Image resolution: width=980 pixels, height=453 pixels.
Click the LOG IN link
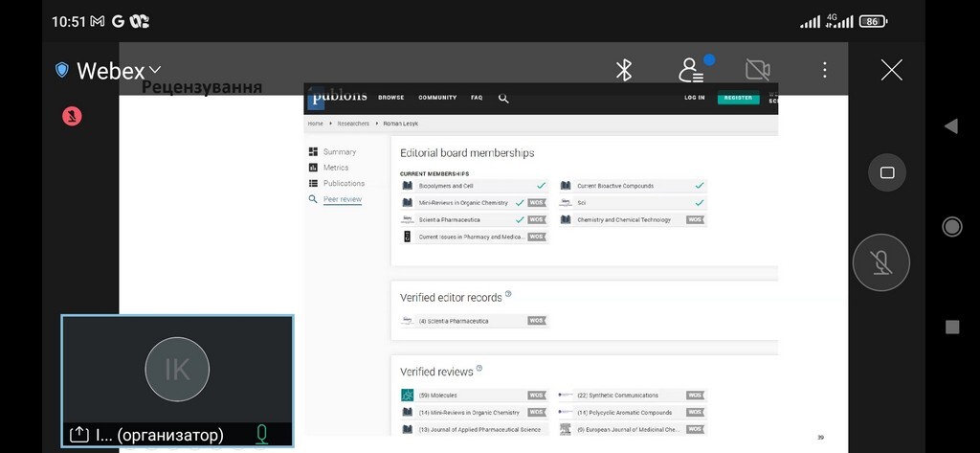(x=695, y=98)
